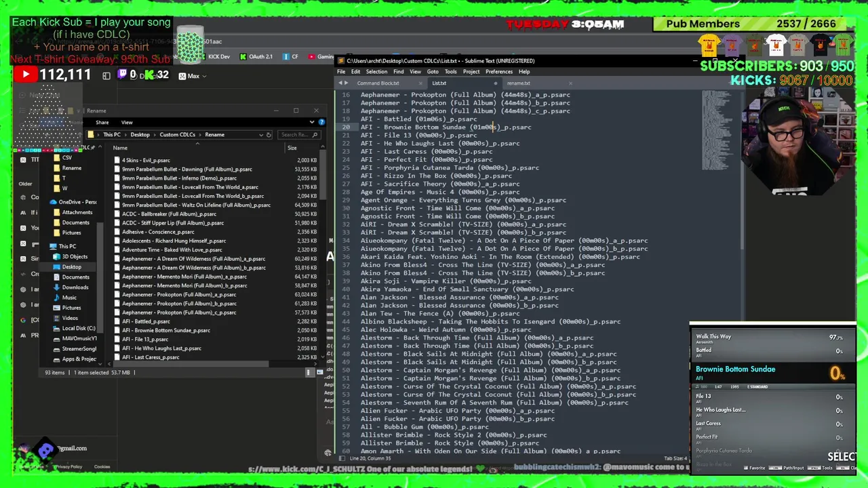Image resolution: width=868 pixels, height=488 pixels.
Task: Open the Find menu in Sublime Text
Action: (x=399, y=72)
